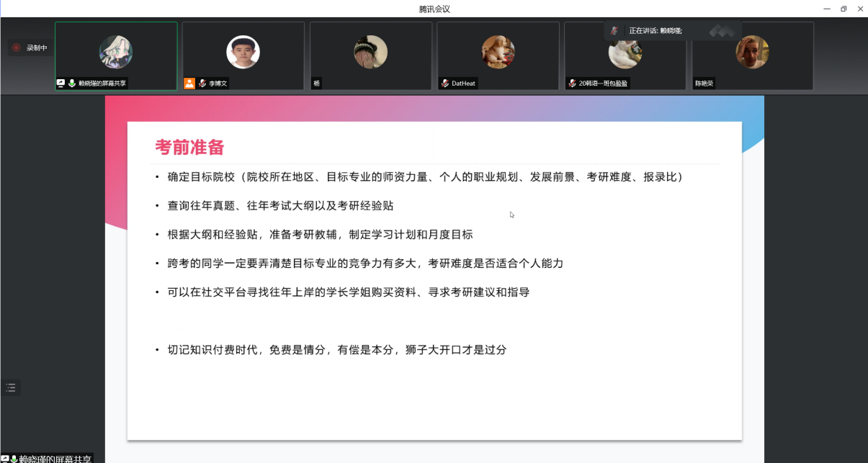Click muted mic icon beside 李博文
This screenshot has width=868, height=463.
pos(202,84)
